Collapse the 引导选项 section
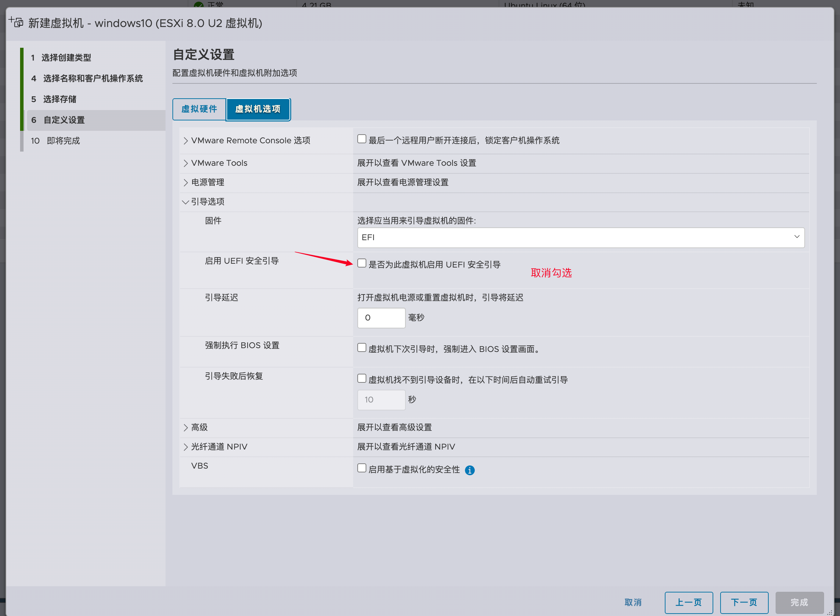 [x=185, y=202]
